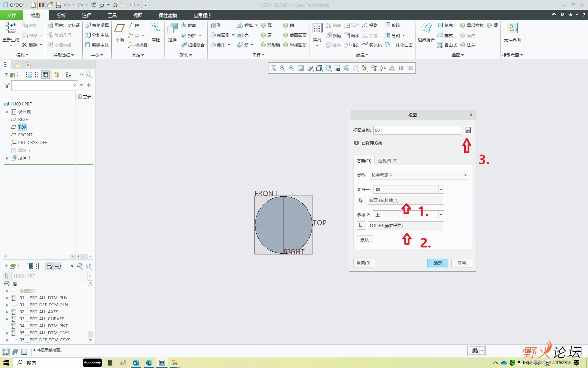Viewport: 588px width, 368px height.
Task: Click the 取消 button in view dialog
Action: click(462, 263)
